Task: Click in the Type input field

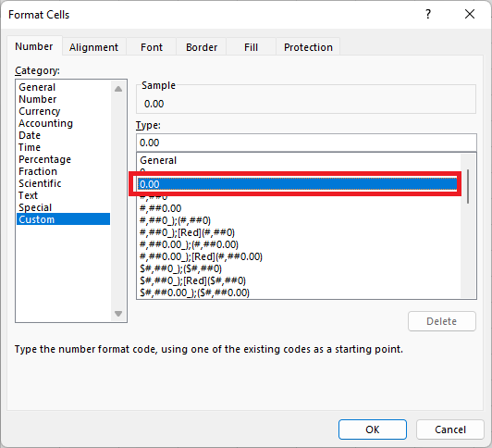Action: (x=306, y=143)
